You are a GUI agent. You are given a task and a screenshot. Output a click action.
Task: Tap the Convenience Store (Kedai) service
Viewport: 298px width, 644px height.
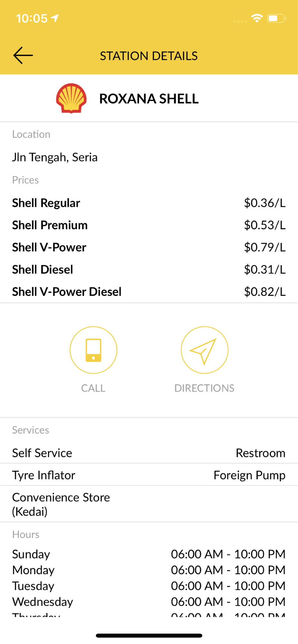[61, 504]
